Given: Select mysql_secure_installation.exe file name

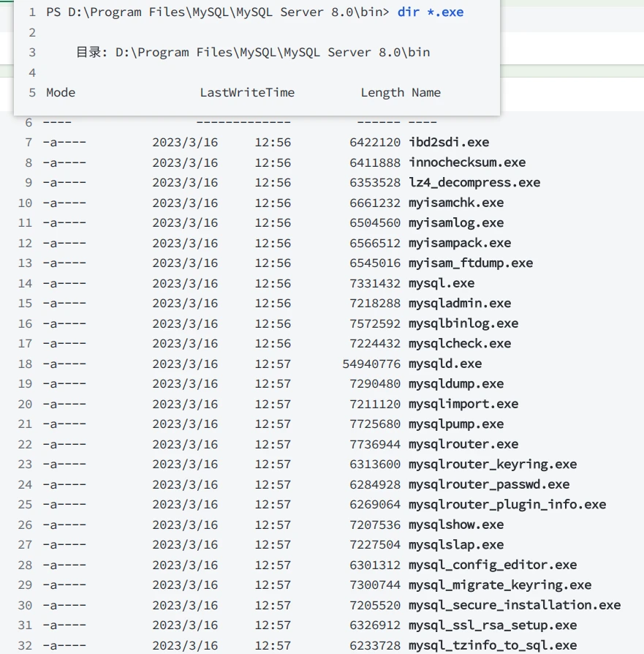Looking at the screenshot, I should pyautogui.click(x=515, y=605).
